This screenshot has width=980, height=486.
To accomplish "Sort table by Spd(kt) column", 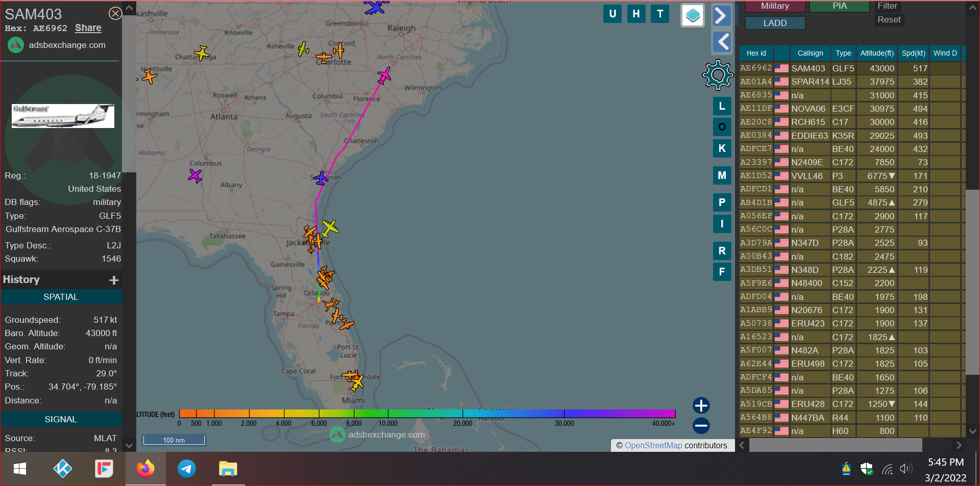I will (913, 53).
